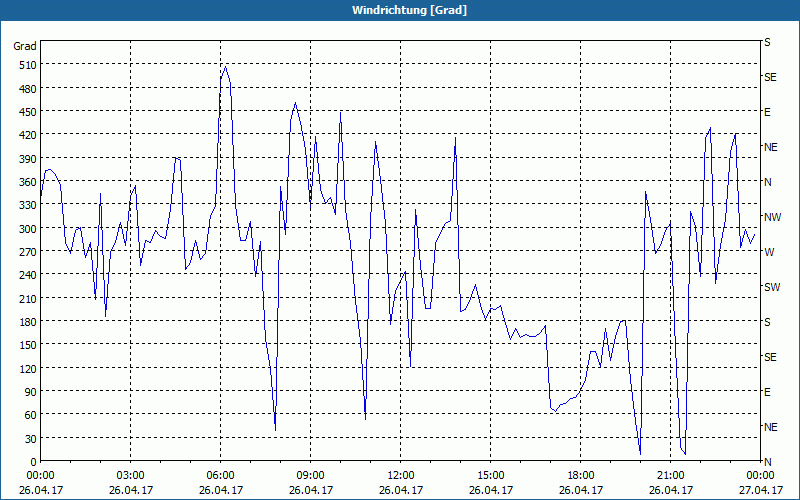Click the 240 tick label on the left axis

[x=28, y=276]
